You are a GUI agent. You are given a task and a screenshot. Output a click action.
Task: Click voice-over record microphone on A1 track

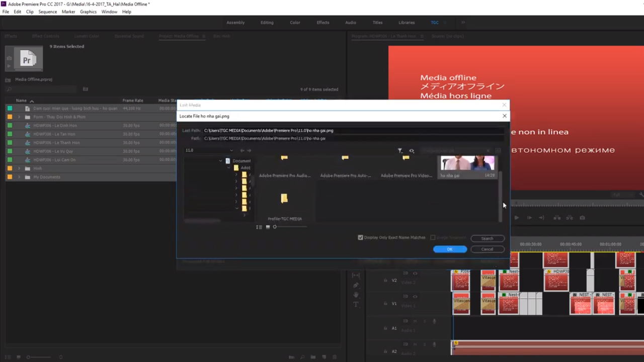pos(434,321)
